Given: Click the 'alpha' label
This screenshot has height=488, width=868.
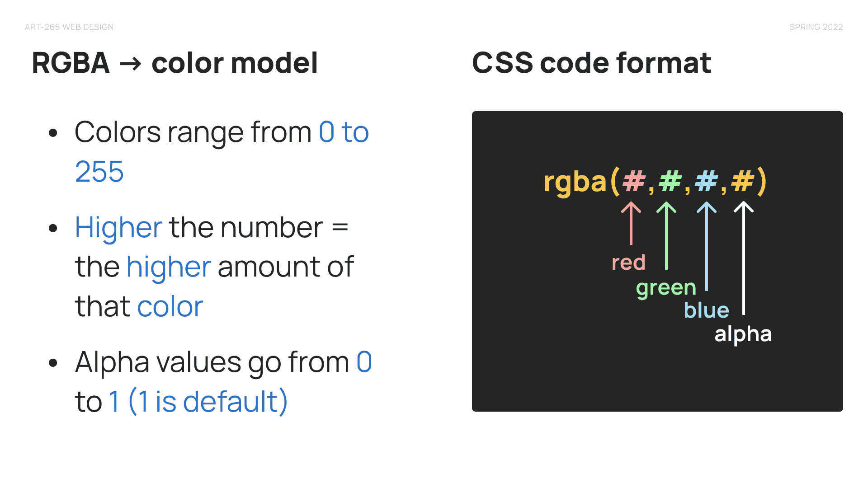Looking at the screenshot, I should (x=743, y=334).
